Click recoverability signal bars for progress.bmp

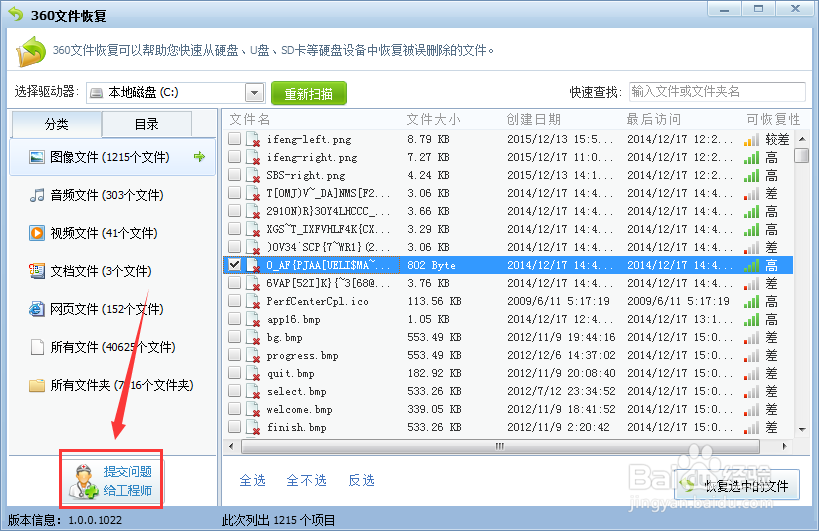[752, 356]
